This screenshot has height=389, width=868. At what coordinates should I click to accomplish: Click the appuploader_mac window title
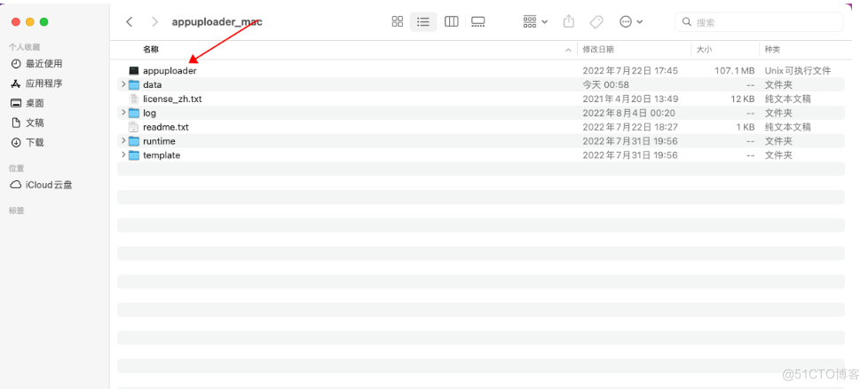(217, 22)
